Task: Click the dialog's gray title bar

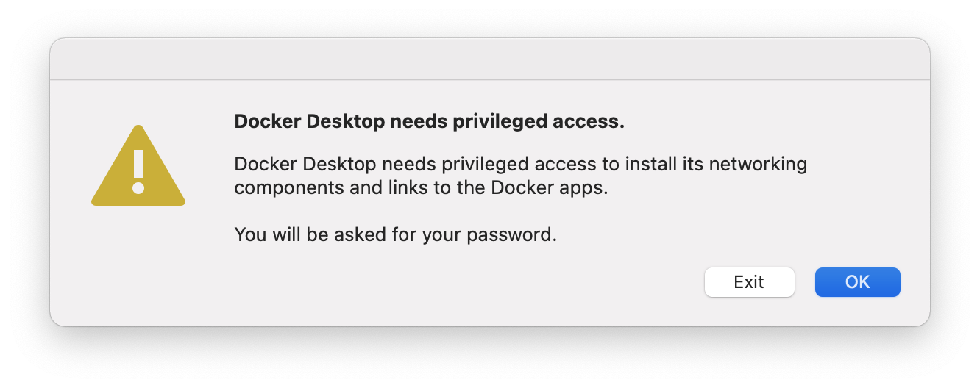Action: (489, 60)
